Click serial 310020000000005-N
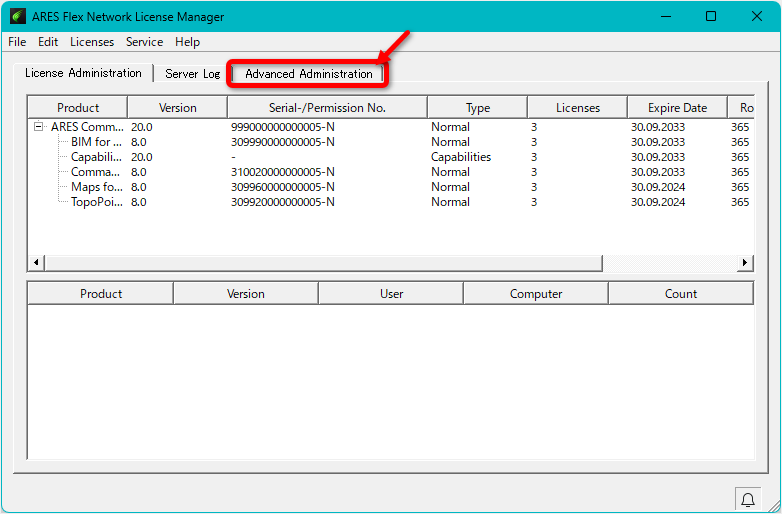The image size is (782, 514). click(282, 171)
